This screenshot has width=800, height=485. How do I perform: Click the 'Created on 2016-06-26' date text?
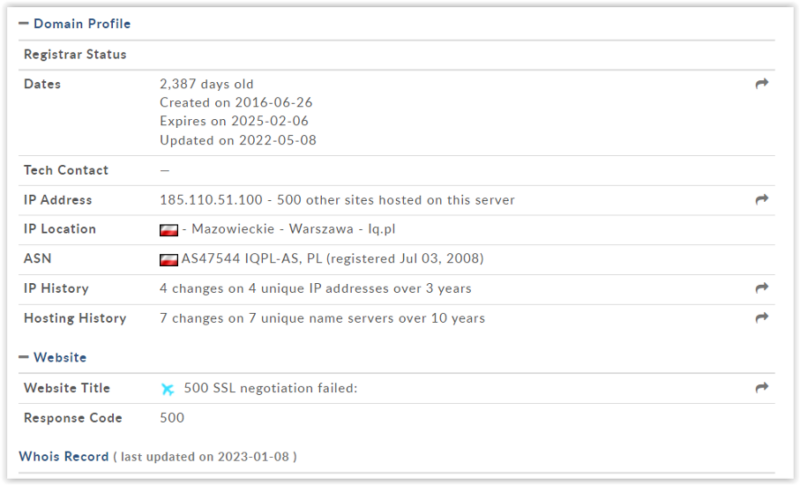[x=236, y=103]
